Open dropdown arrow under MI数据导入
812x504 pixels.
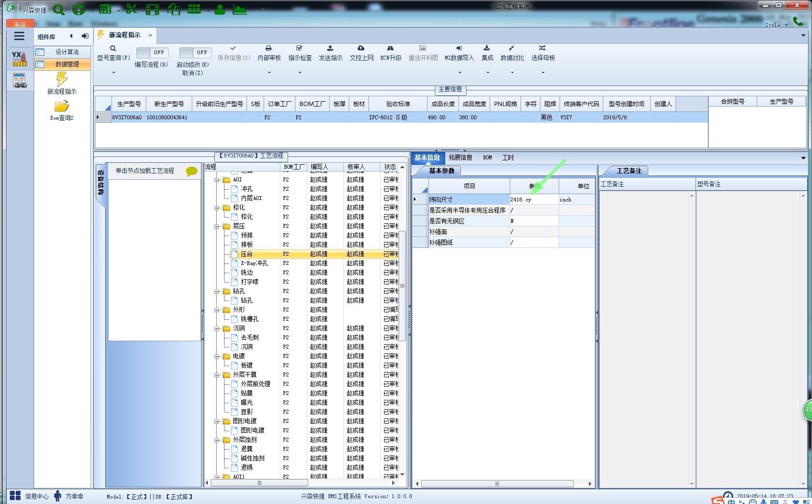(x=459, y=73)
